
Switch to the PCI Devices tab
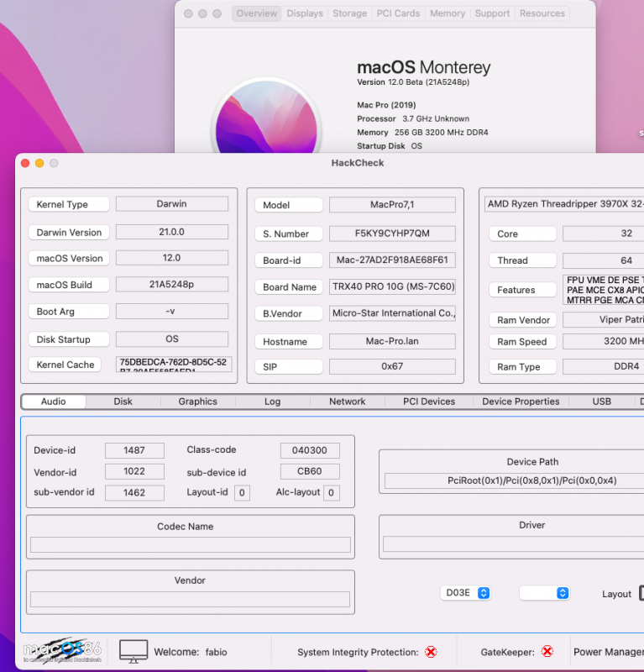(428, 402)
